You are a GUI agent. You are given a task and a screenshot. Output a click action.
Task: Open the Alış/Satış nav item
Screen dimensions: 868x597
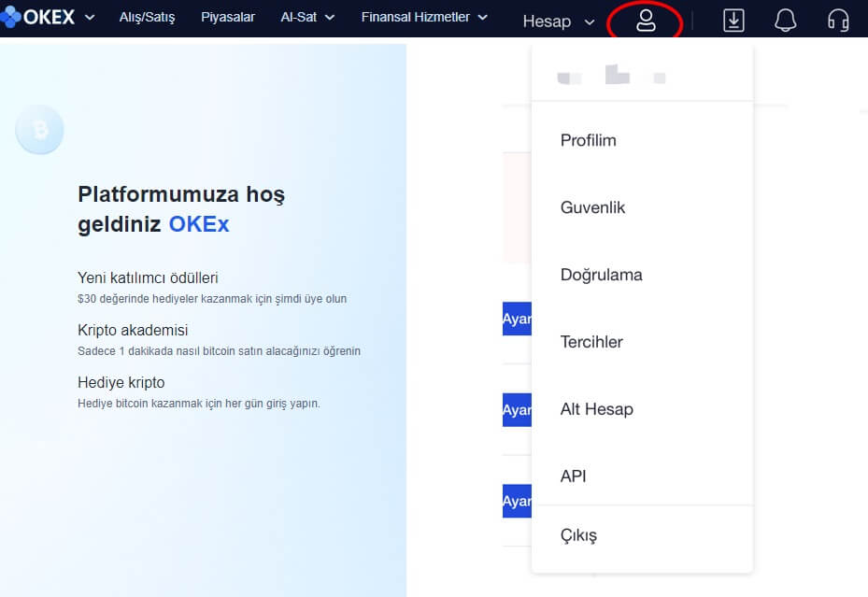(x=148, y=17)
